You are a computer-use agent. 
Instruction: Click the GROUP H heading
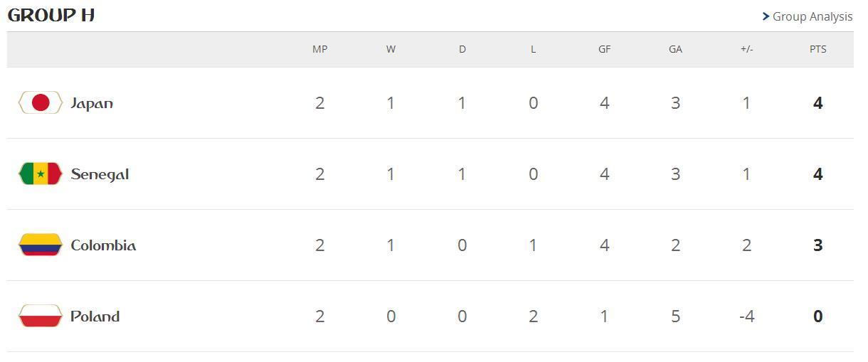(51, 15)
